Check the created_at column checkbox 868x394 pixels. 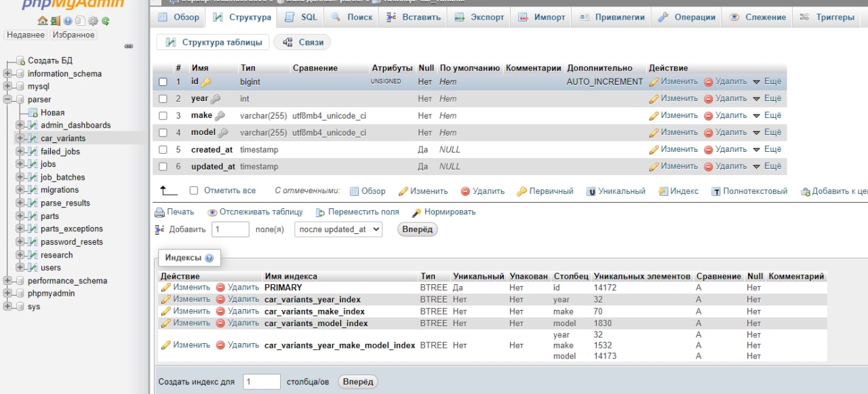tap(163, 150)
